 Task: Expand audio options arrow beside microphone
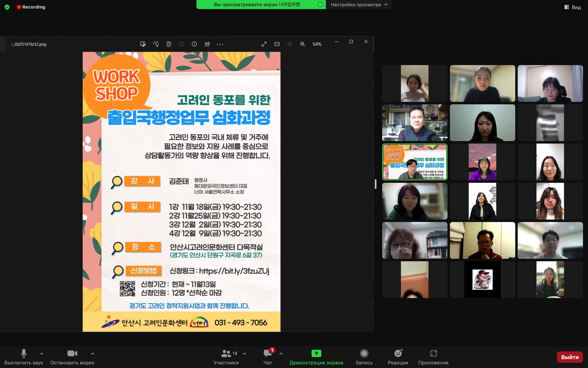click(x=42, y=354)
